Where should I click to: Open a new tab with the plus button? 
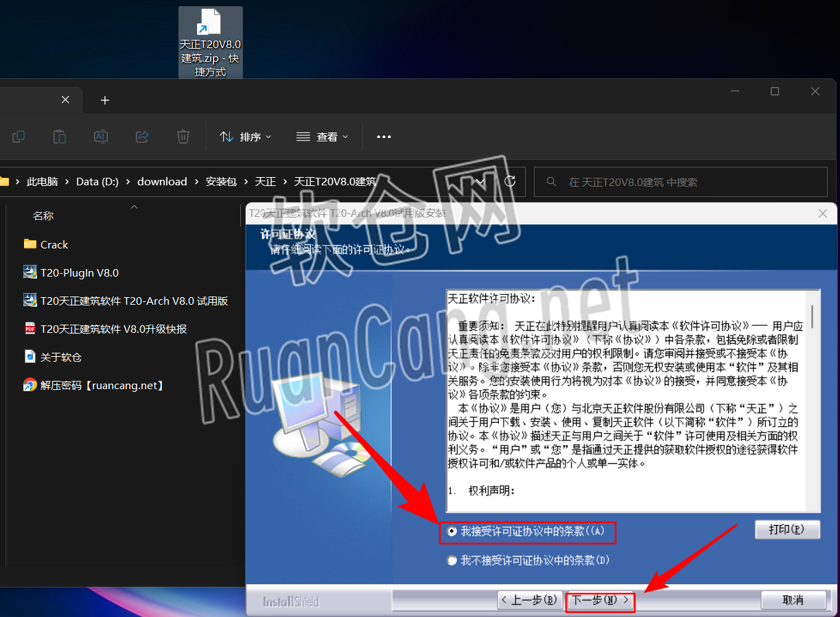click(104, 100)
